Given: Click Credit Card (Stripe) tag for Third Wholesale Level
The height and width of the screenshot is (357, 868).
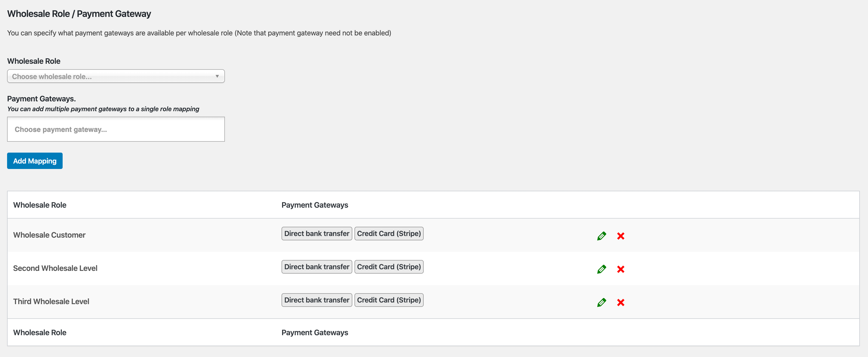Looking at the screenshot, I should coord(389,300).
